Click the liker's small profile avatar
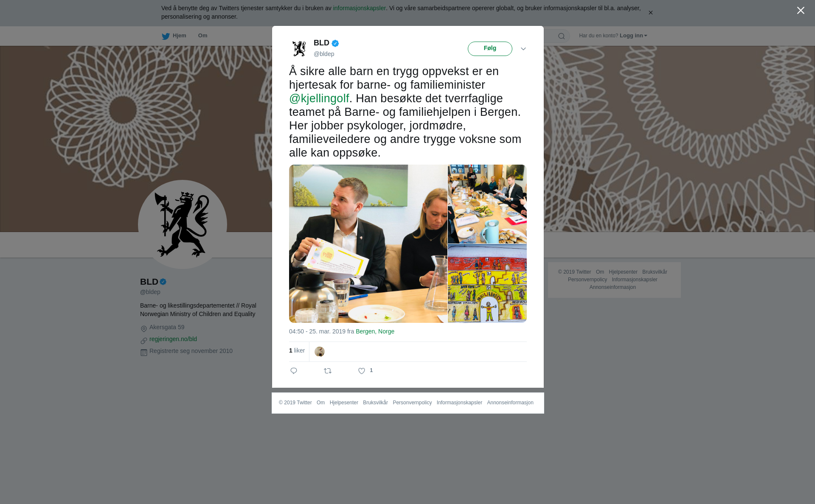This screenshot has height=504, width=815. point(320,352)
